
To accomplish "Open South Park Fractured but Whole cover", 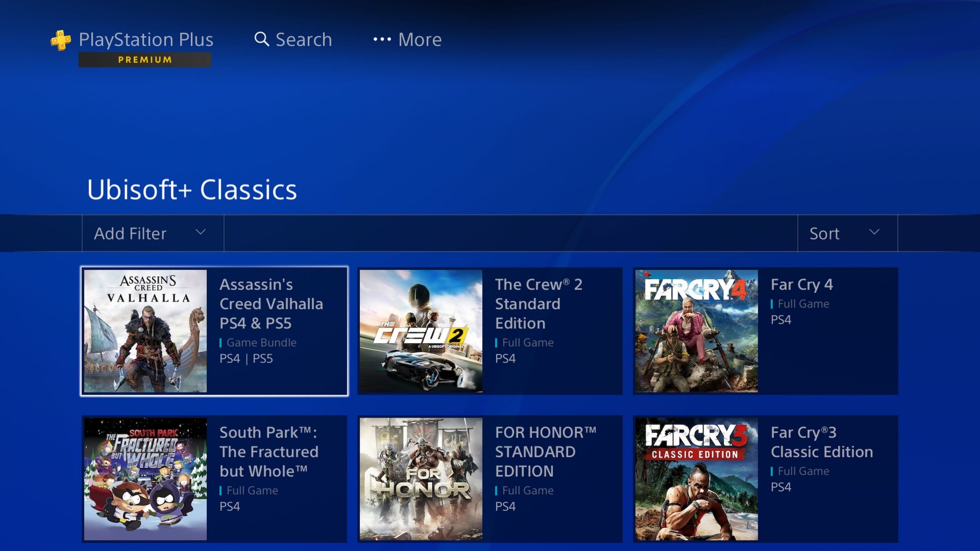I will (145, 479).
